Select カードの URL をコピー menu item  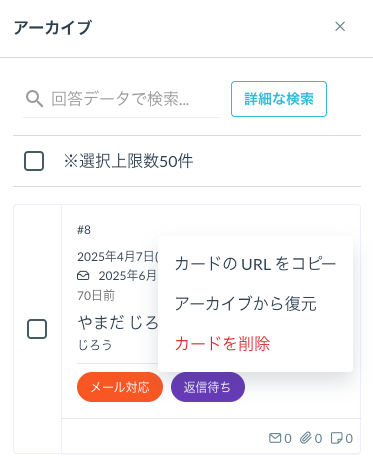pos(255,264)
